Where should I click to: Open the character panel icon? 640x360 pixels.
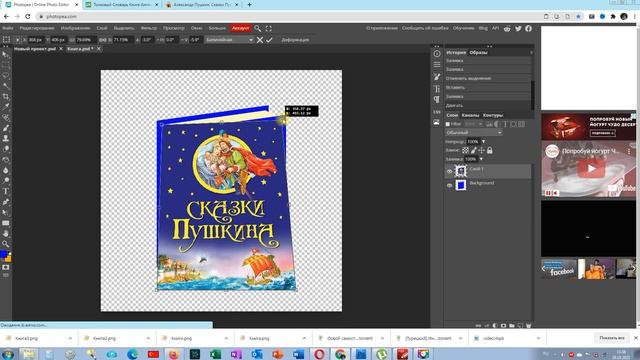(437, 89)
